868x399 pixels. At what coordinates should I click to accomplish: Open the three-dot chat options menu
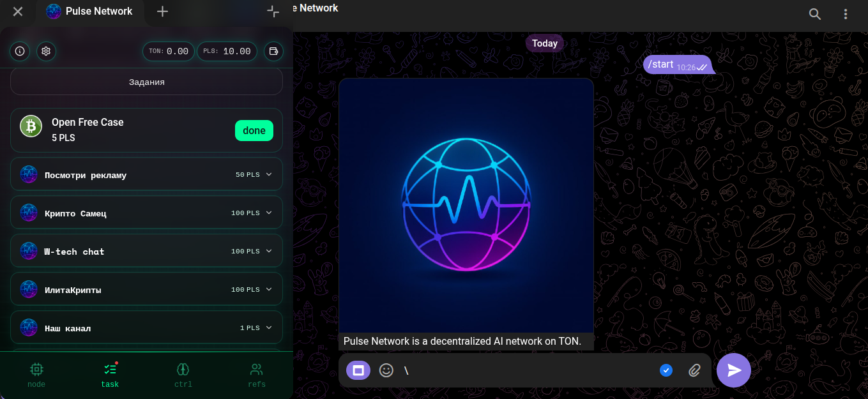(846, 14)
